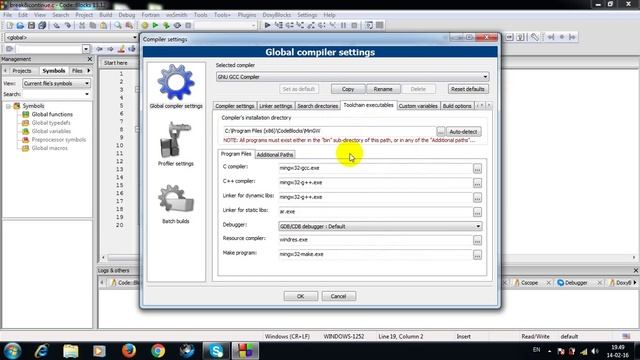Close the Management panel
This screenshot has height=360, width=640.
[x=90, y=59]
